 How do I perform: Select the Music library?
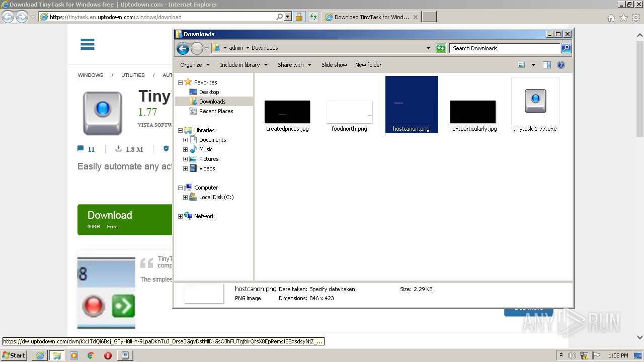[x=206, y=149]
